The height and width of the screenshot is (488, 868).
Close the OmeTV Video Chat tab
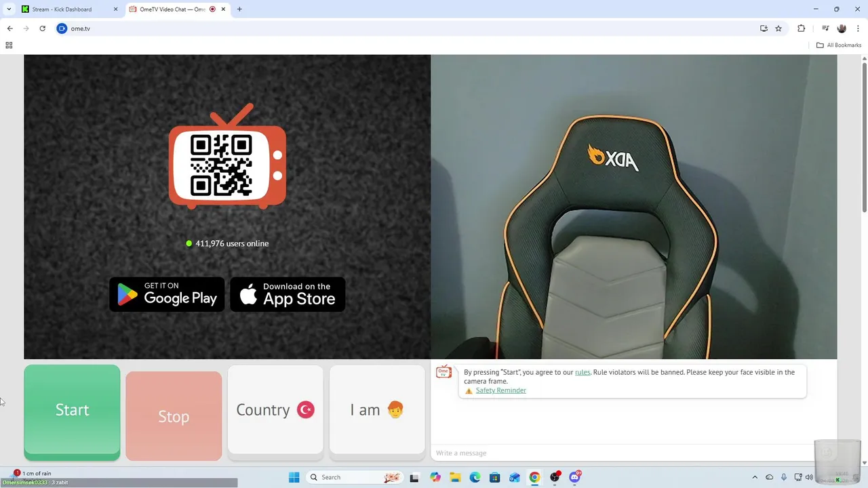223,9
